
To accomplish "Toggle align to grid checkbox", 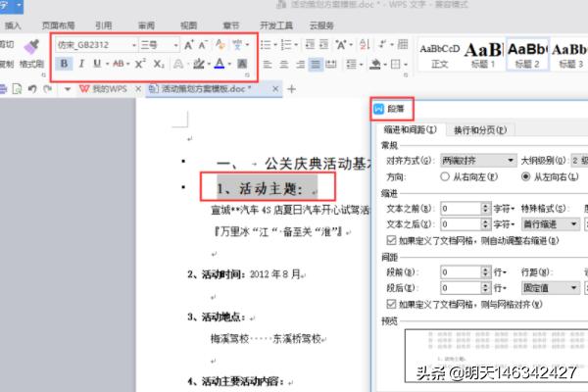I will [x=392, y=304].
